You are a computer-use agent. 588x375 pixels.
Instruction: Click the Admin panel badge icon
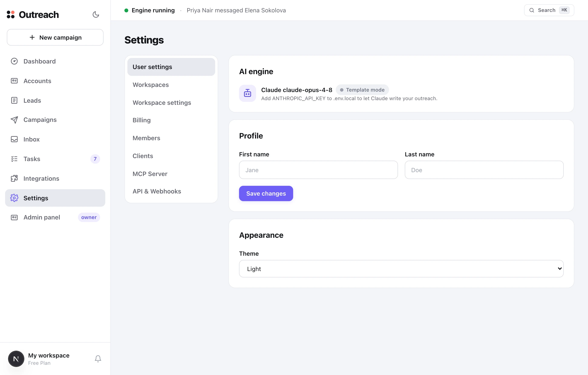pos(14,217)
